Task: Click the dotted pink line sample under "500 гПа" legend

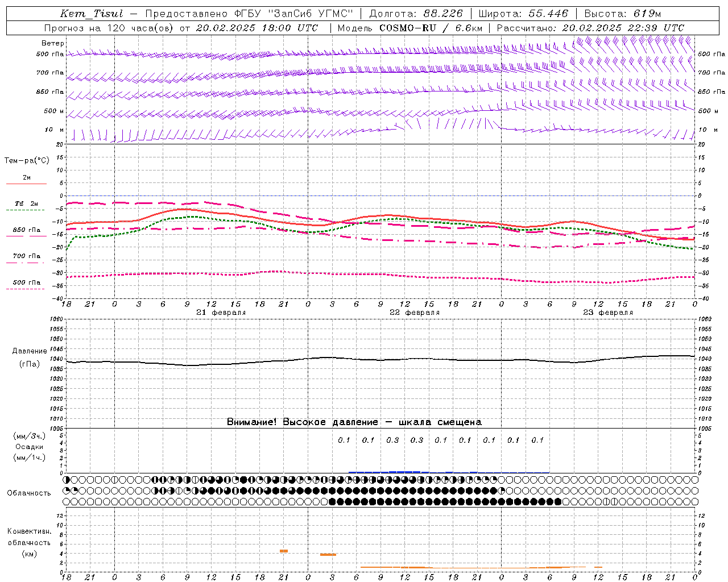Action: point(26,289)
